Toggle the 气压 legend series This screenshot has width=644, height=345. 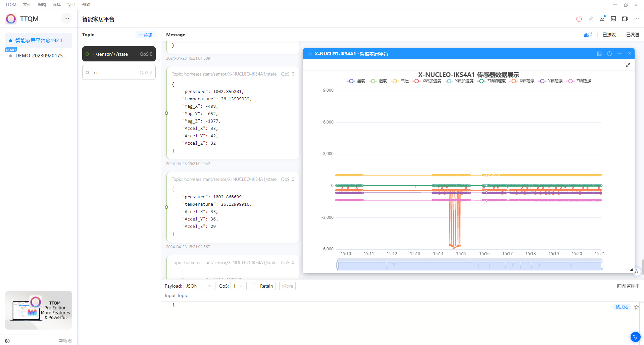(400, 81)
